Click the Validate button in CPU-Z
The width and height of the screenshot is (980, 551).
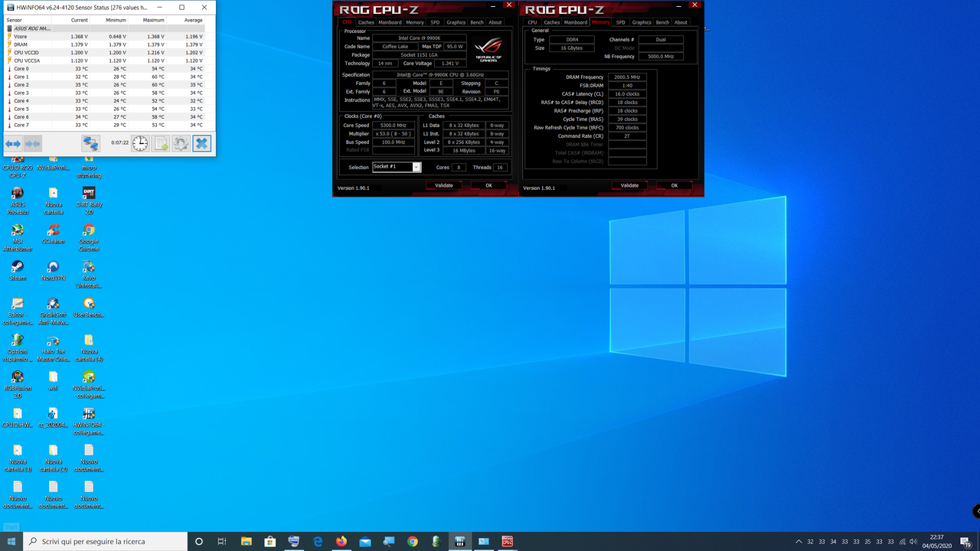pyautogui.click(x=444, y=184)
